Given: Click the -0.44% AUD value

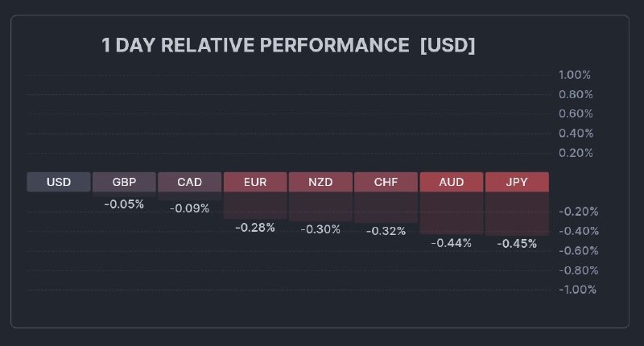Looking at the screenshot, I should [452, 243].
